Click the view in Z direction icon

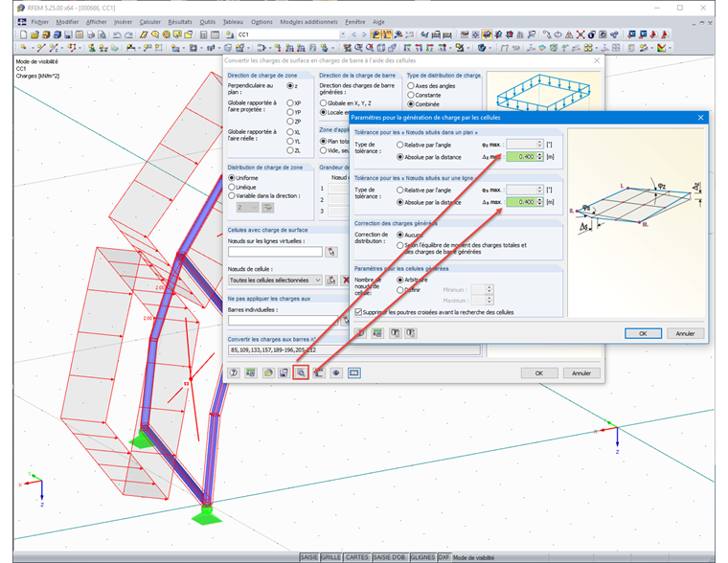430,47
